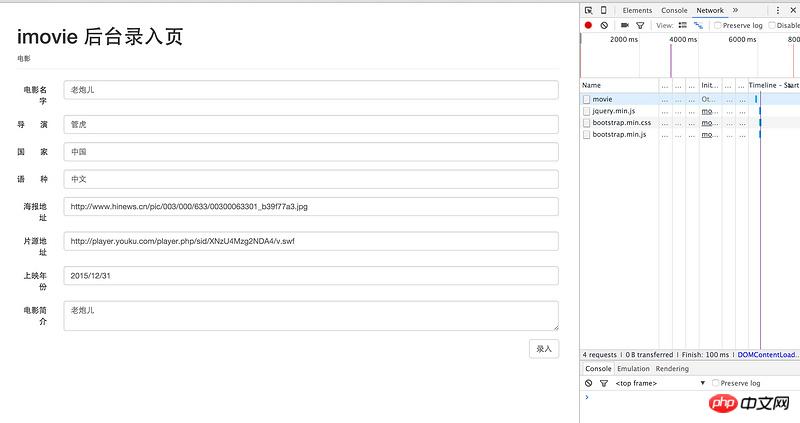The image size is (800, 423).
Task: Activate the inspect element picker icon
Action: 589,10
